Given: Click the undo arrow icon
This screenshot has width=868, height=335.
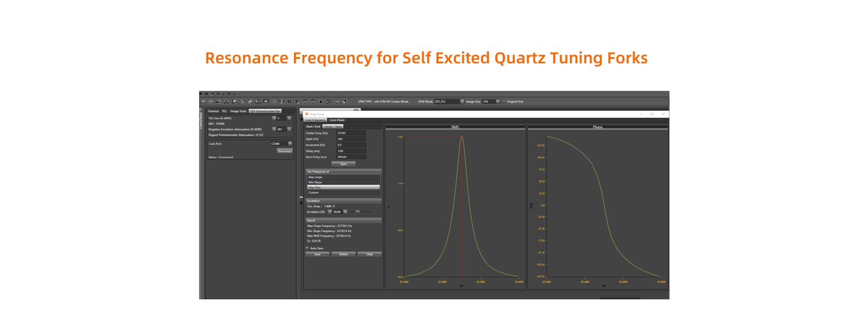Looking at the screenshot, I should [218, 94].
